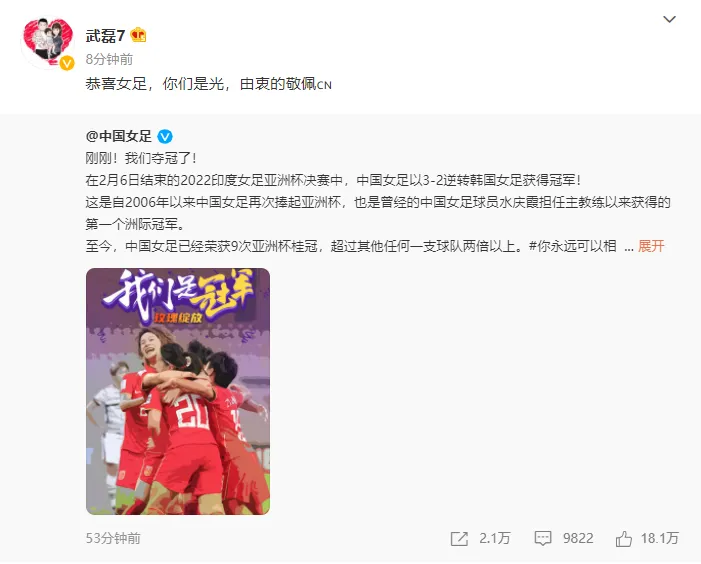Click the repost share icon
The height and width of the screenshot is (564, 701).
[x=459, y=539]
